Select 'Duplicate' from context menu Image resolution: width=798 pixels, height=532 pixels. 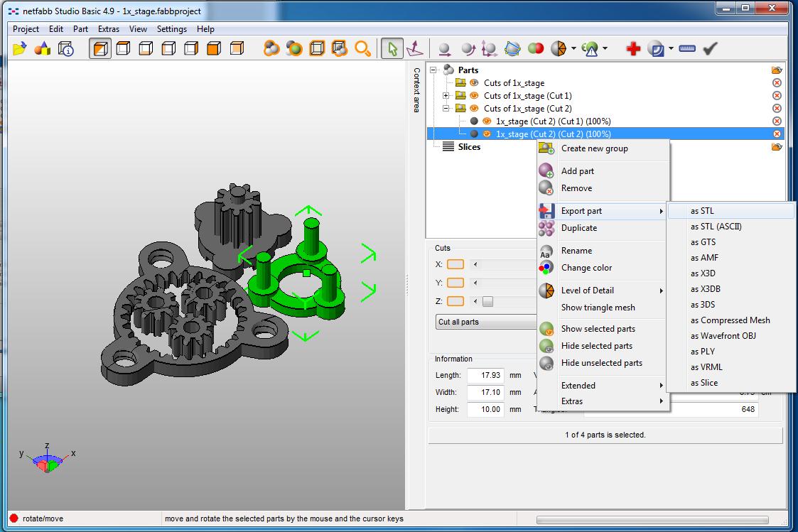pos(603,228)
